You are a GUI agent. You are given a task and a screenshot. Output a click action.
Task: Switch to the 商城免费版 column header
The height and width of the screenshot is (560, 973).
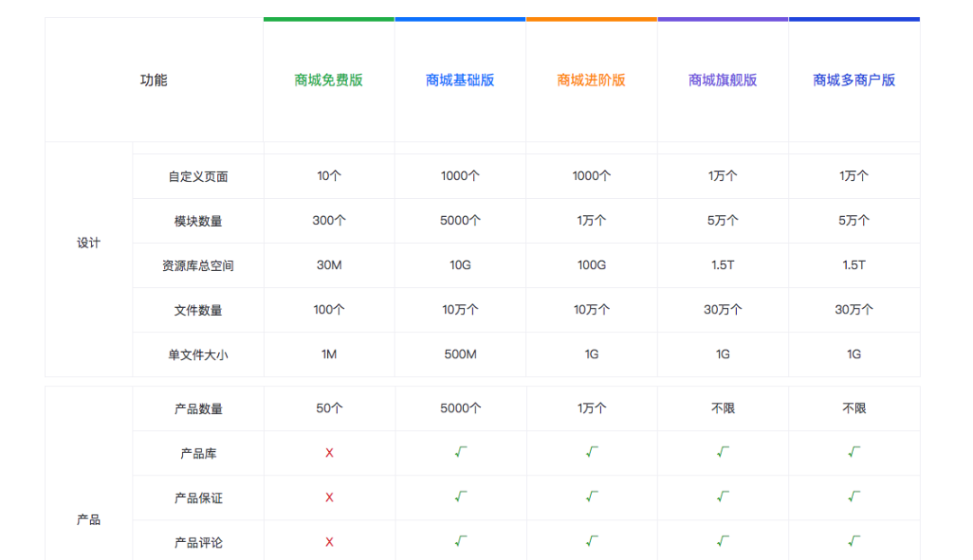tap(329, 79)
